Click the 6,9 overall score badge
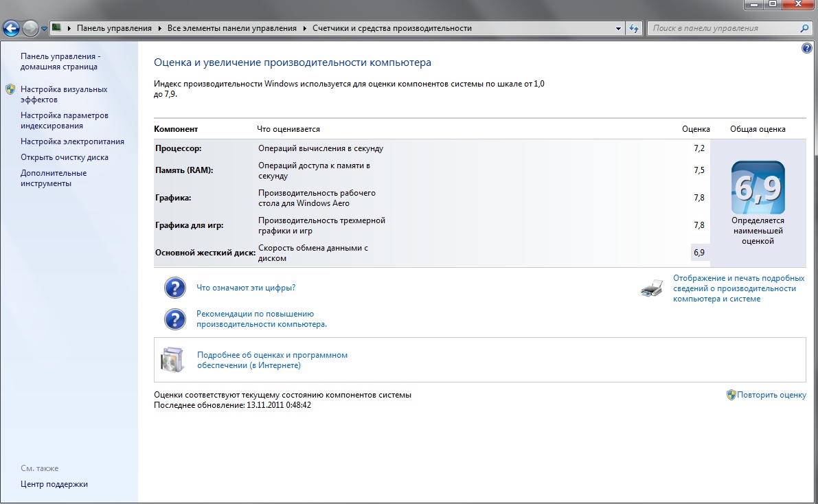The height and width of the screenshot is (504, 818). coord(758,188)
